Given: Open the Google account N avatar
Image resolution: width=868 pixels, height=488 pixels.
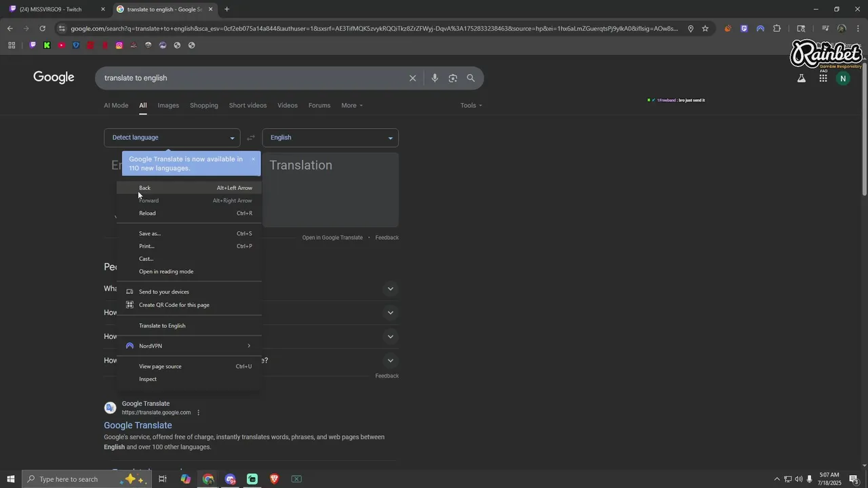Looking at the screenshot, I should click(x=843, y=79).
